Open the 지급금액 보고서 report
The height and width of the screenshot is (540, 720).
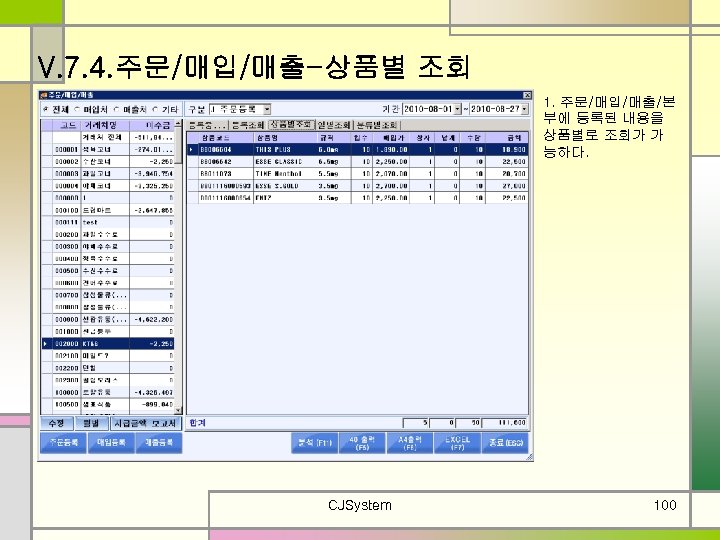[146, 423]
